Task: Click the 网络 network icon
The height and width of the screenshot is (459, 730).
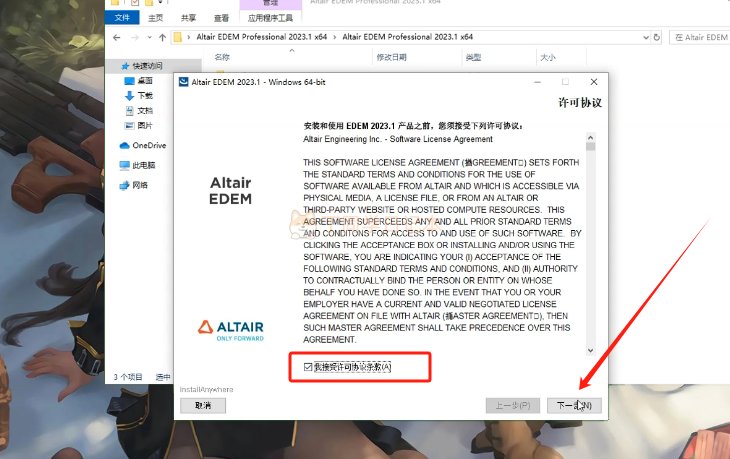Action: tap(124, 185)
